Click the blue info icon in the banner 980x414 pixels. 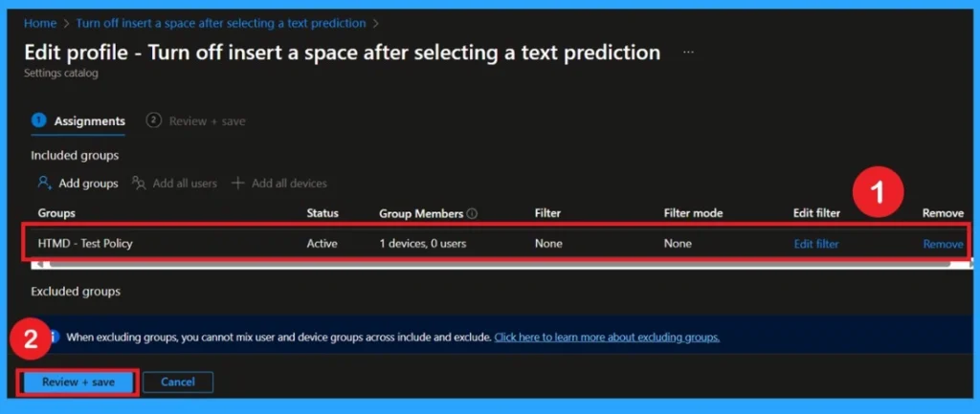point(54,337)
